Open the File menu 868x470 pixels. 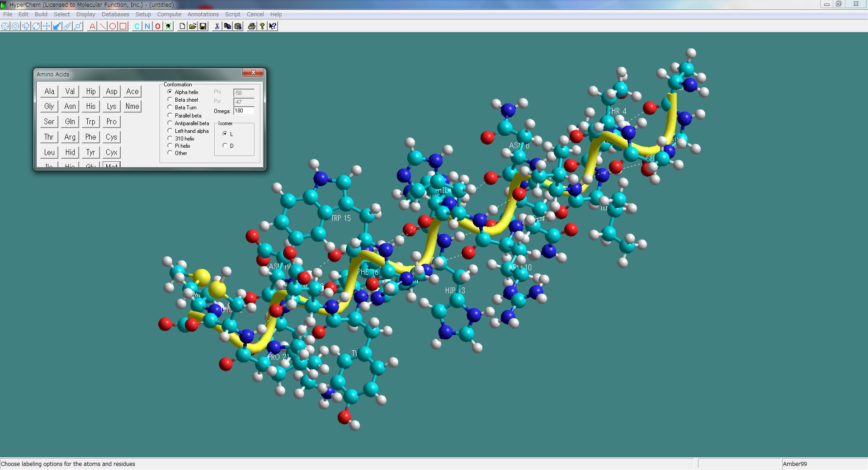(x=8, y=14)
